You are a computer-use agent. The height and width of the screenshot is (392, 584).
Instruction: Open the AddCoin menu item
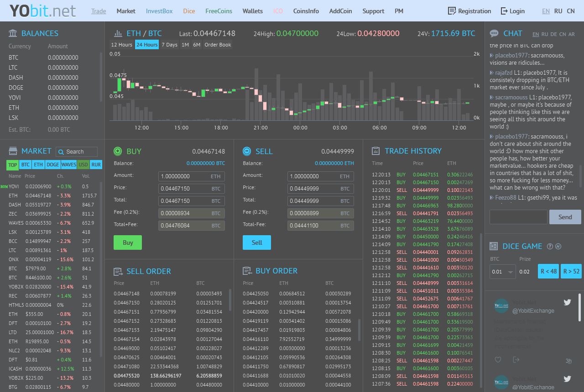point(341,11)
